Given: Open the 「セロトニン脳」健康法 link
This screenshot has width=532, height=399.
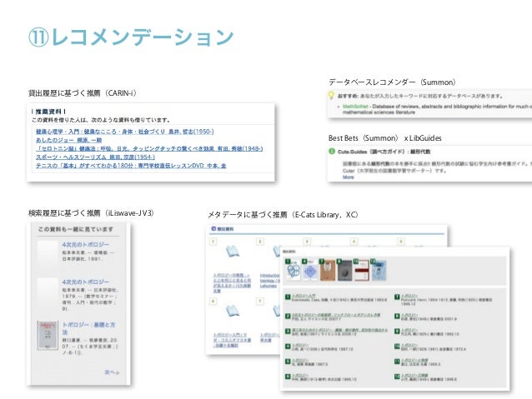Looking at the screenshot, I should coord(149,148).
